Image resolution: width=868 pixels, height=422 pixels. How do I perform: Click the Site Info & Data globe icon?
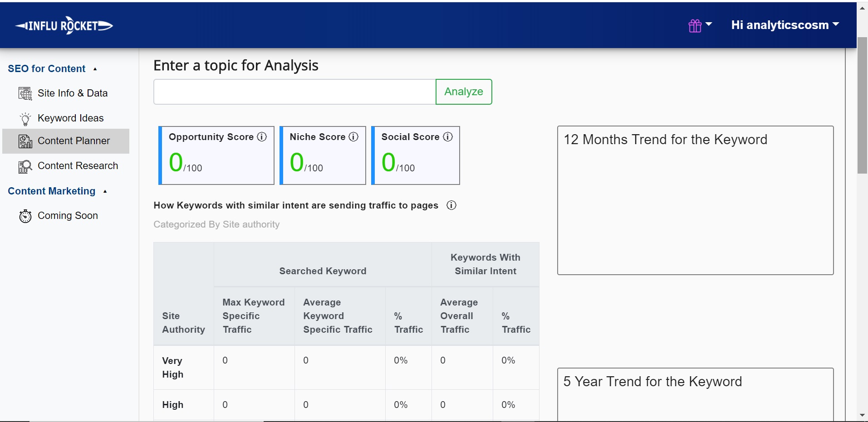(25, 93)
